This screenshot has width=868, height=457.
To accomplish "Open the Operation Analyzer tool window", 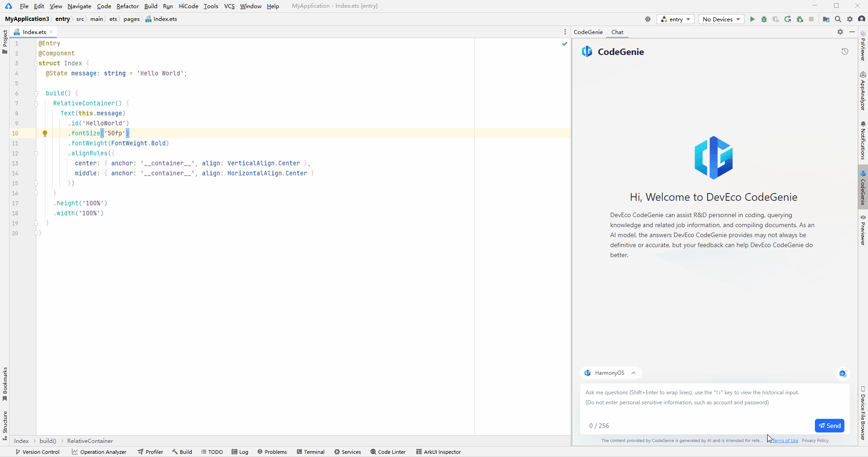I will (x=99, y=452).
